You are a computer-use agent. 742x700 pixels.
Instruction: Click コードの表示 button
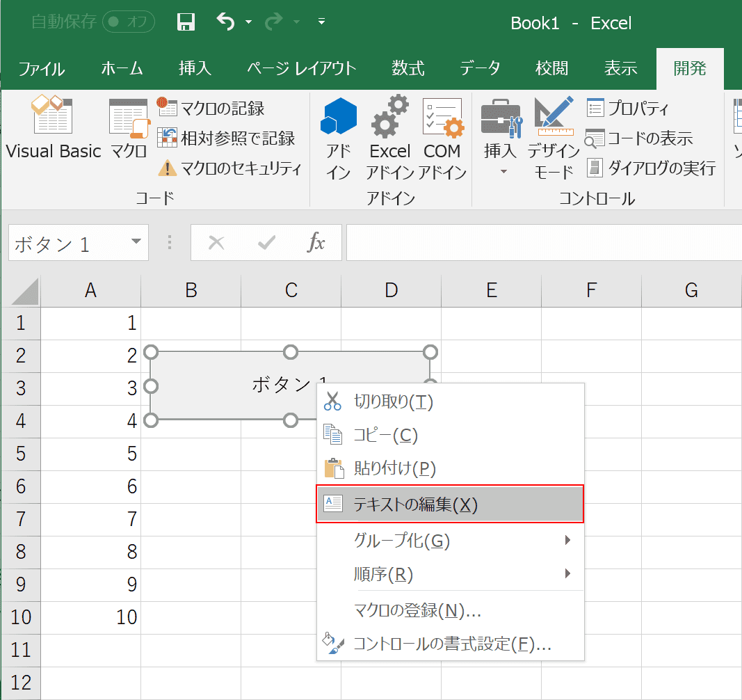coord(639,138)
